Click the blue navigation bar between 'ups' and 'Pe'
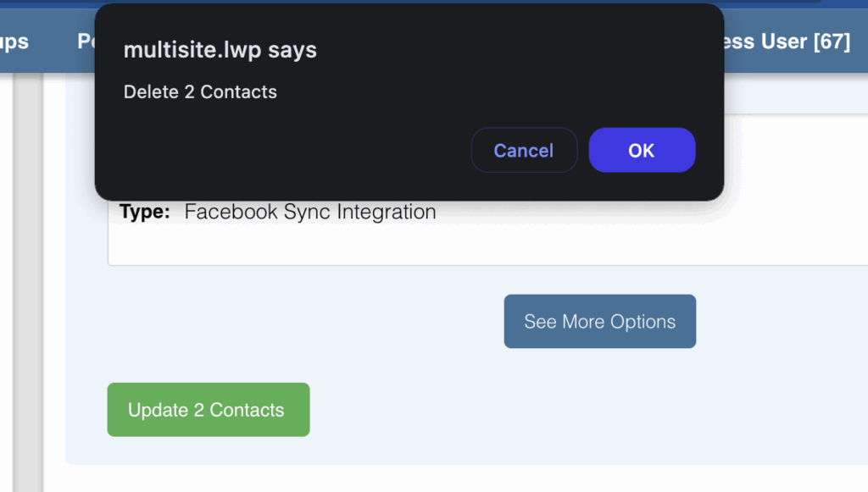This screenshot has width=868, height=492. 53,41
